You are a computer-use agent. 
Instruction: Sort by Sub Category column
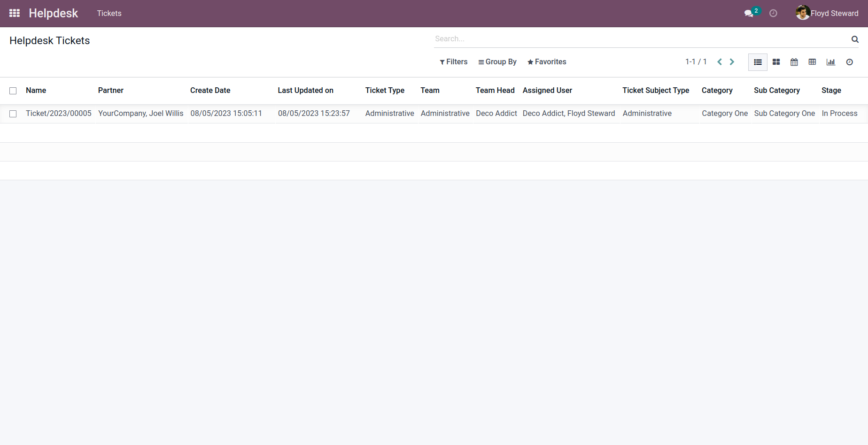tap(777, 91)
